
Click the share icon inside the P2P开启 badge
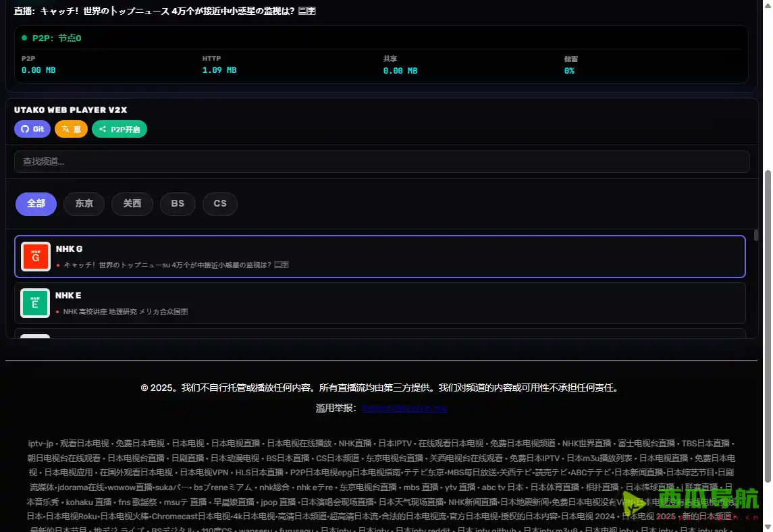click(103, 129)
